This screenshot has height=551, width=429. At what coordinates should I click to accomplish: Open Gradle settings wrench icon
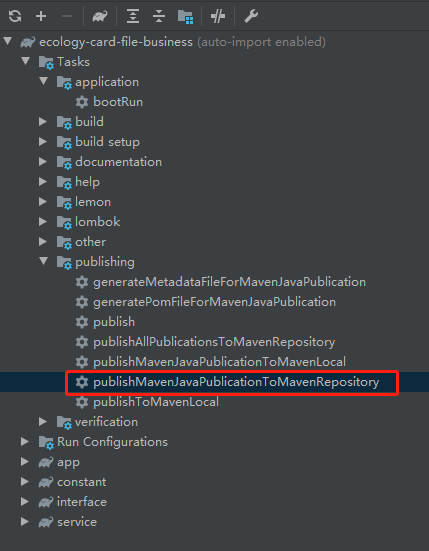pos(251,16)
